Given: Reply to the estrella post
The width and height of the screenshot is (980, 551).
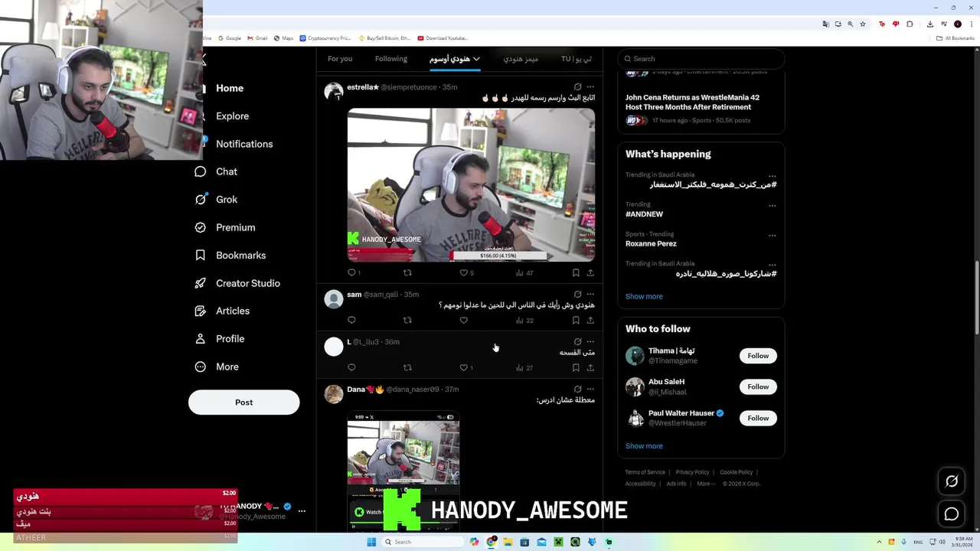Looking at the screenshot, I should (x=351, y=272).
